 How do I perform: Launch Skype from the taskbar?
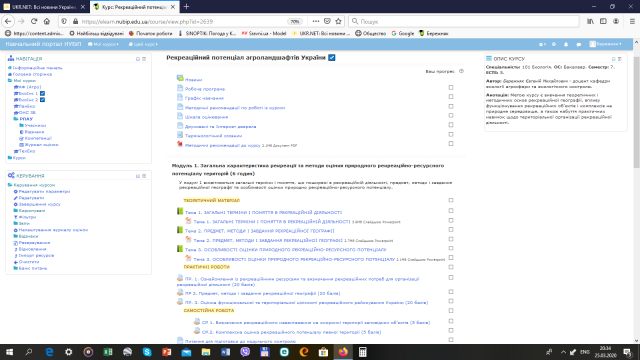pyautogui.click(x=147, y=352)
